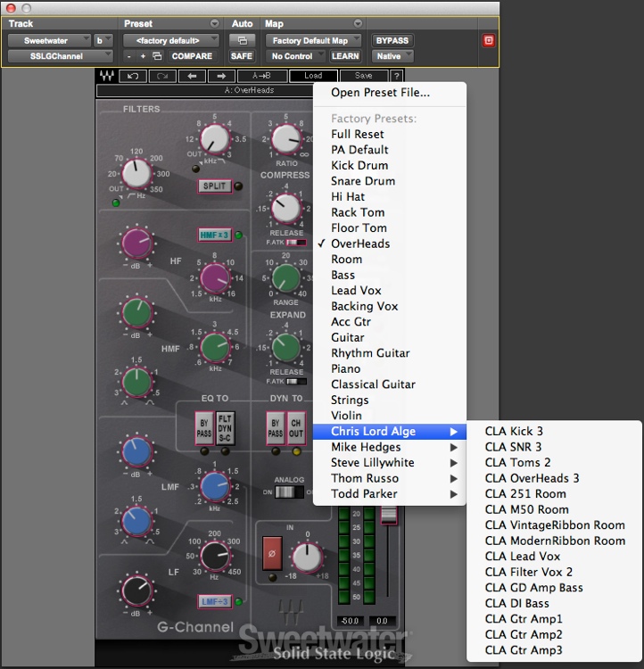Flip the ANALOG on/off switch
Viewport: 644px width, 669px height.
coord(289,491)
